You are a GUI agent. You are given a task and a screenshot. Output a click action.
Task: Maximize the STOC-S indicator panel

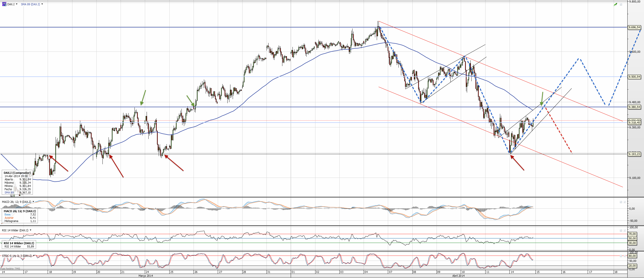point(621,256)
